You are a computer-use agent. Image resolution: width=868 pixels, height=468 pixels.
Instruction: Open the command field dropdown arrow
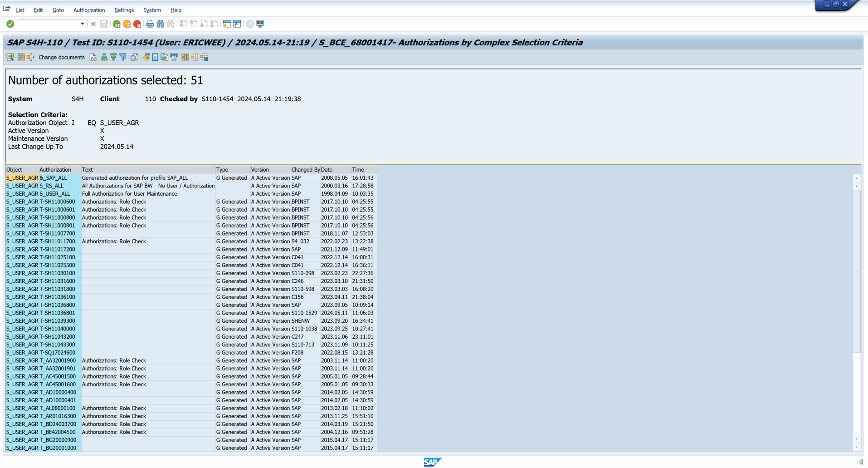[x=82, y=24]
